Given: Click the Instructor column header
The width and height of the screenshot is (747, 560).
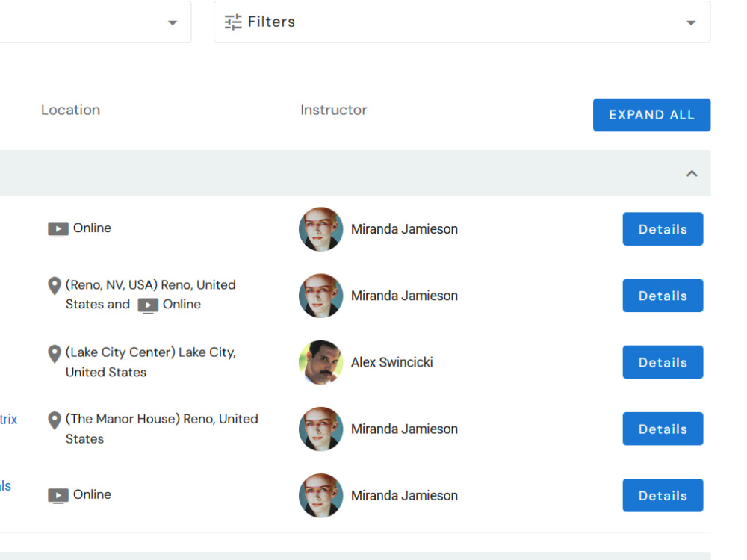Looking at the screenshot, I should click(x=333, y=110).
